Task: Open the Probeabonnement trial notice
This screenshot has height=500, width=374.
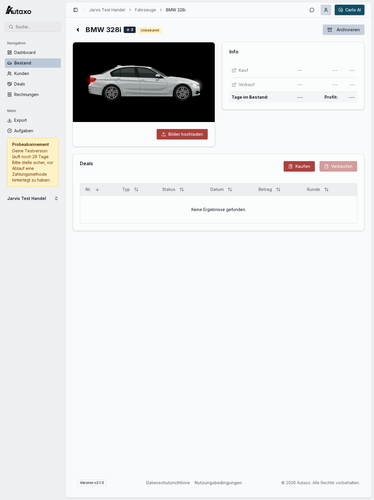Action: click(x=33, y=162)
